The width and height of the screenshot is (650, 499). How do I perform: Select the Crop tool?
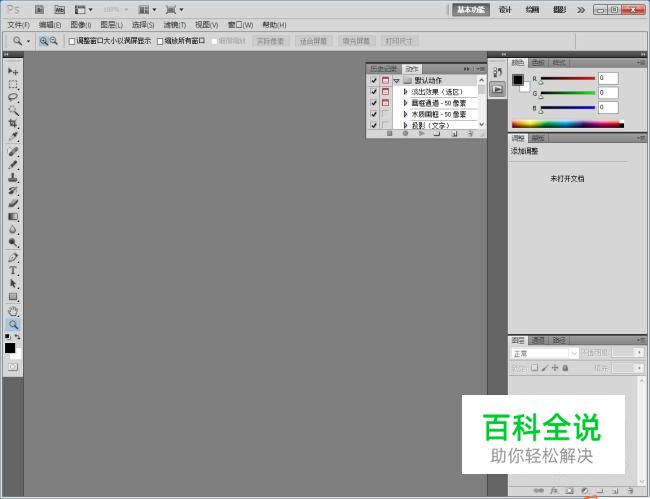pos(12,123)
